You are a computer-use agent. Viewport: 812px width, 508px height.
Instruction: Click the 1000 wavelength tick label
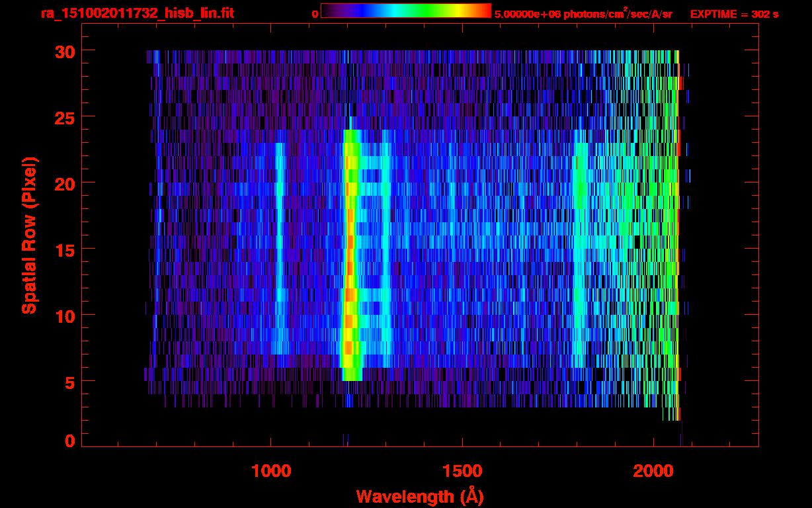(271, 470)
